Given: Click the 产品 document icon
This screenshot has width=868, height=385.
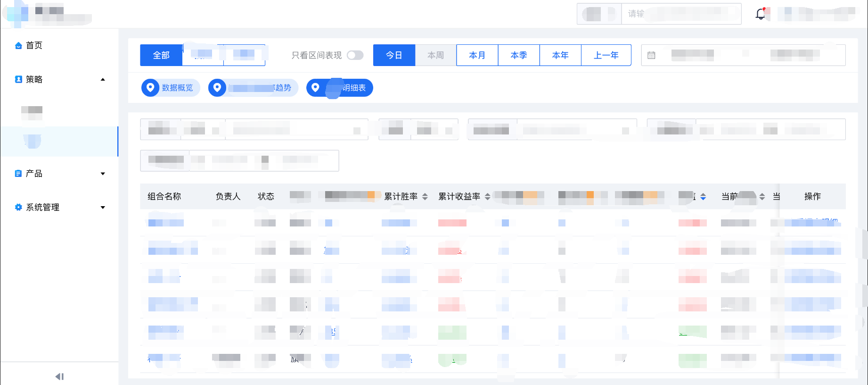Looking at the screenshot, I should pyautogui.click(x=18, y=174).
